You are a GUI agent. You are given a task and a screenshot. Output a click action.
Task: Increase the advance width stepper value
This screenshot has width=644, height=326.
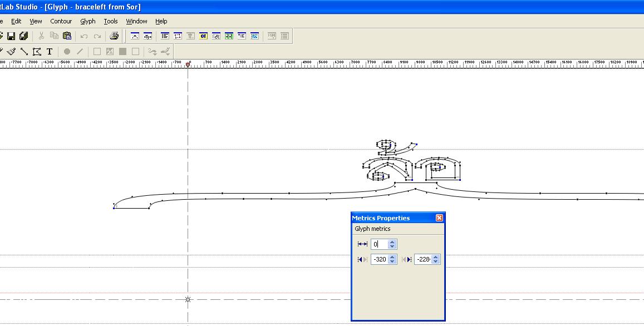(392, 242)
